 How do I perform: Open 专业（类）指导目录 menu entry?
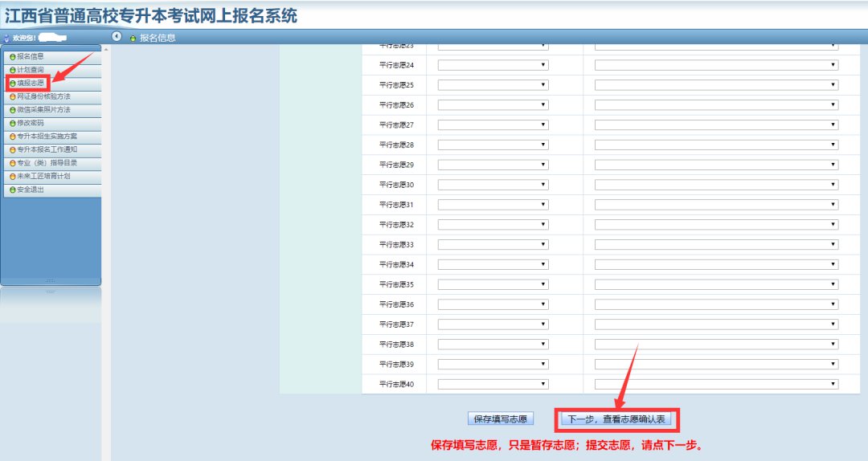coord(51,163)
